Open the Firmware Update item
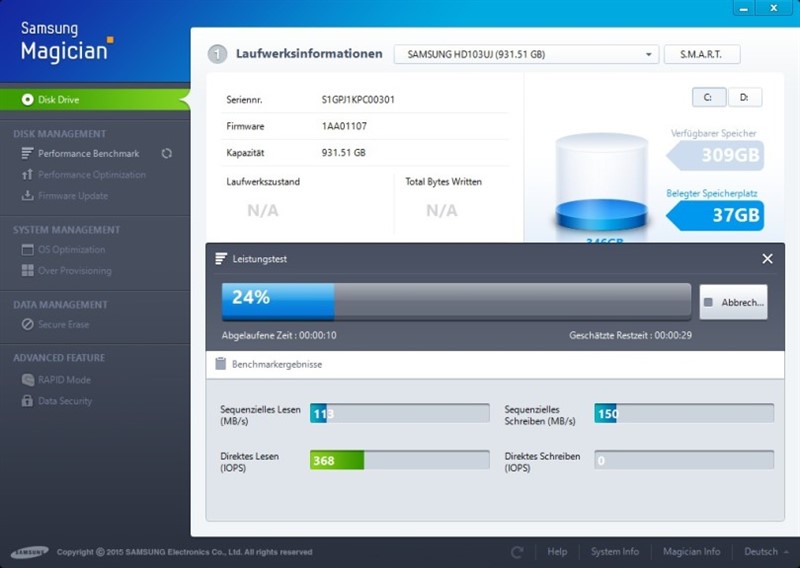 tap(73, 196)
